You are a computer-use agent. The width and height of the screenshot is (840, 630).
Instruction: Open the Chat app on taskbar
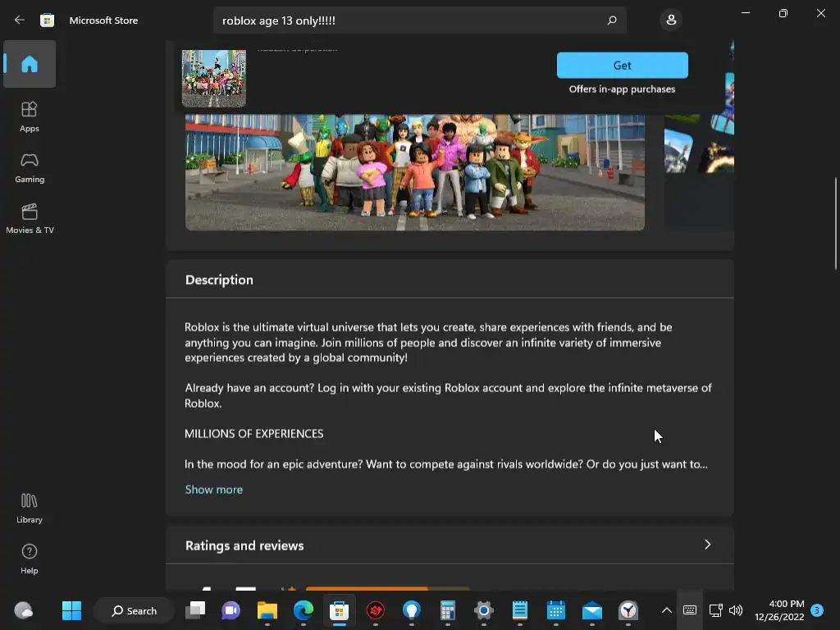pyautogui.click(x=231, y=610)
